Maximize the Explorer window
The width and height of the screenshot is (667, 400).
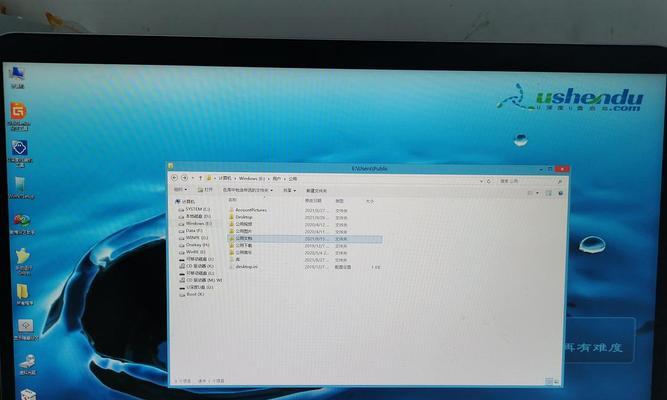tap(550, 169)
